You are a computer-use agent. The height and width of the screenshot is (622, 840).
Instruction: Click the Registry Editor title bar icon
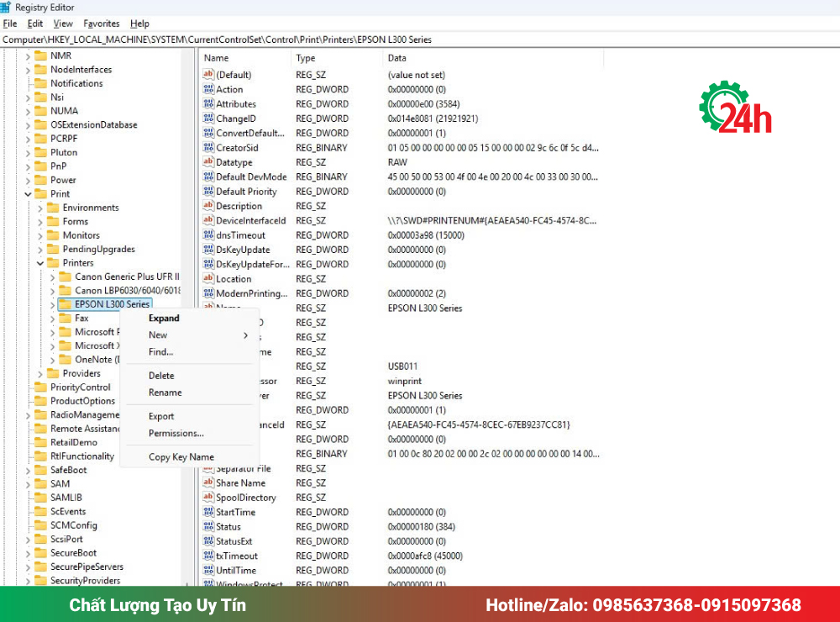click(x=5, y=7)
